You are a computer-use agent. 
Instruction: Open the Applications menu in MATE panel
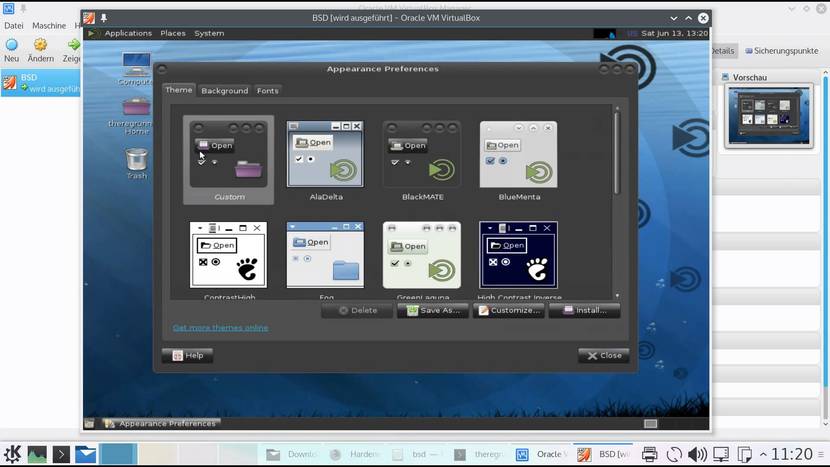128,33
